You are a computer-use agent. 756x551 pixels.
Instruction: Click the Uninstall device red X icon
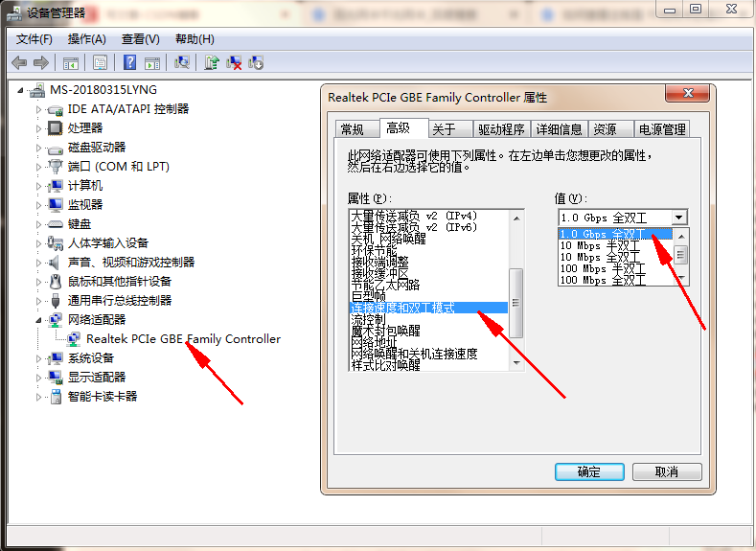coord(234,62)
